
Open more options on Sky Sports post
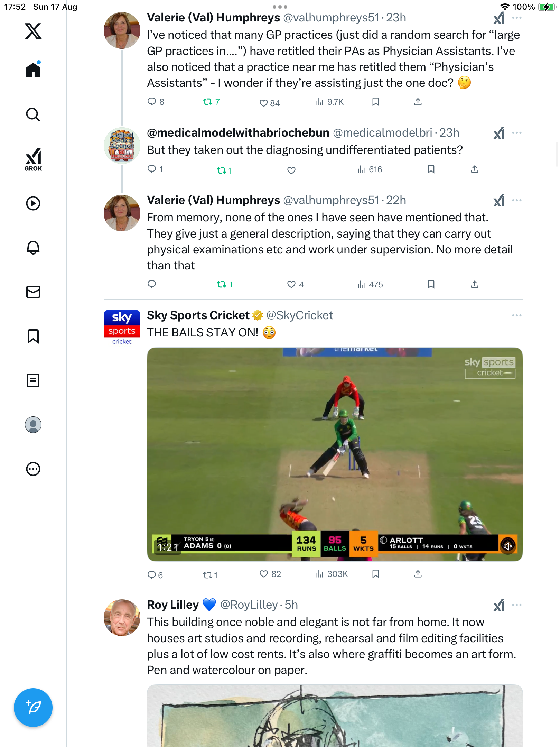516,315
